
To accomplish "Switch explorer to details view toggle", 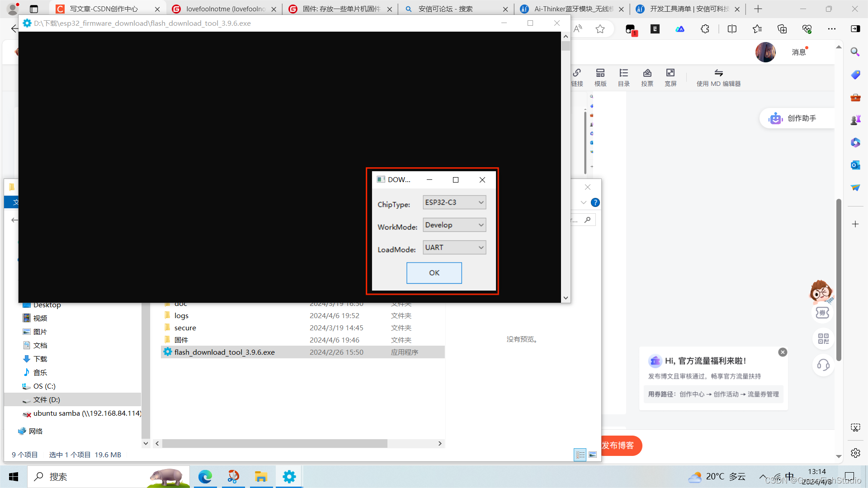I will [x=580, y=455].
